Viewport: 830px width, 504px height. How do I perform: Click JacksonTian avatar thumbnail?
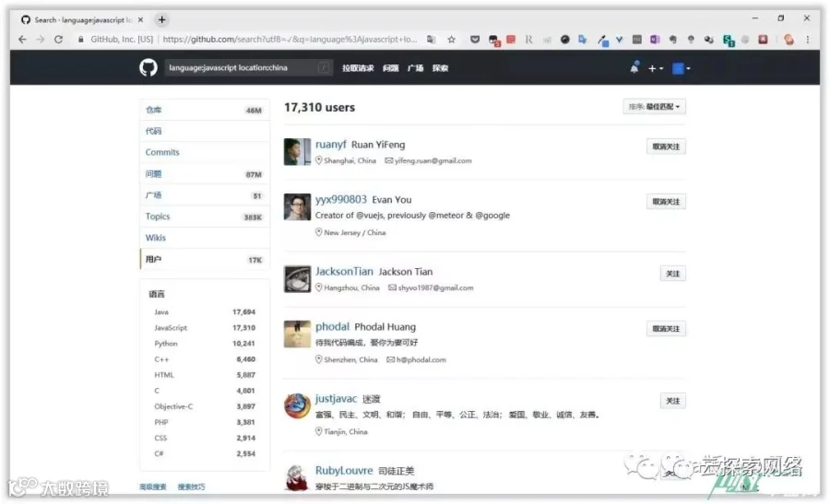tap(297, 278)
